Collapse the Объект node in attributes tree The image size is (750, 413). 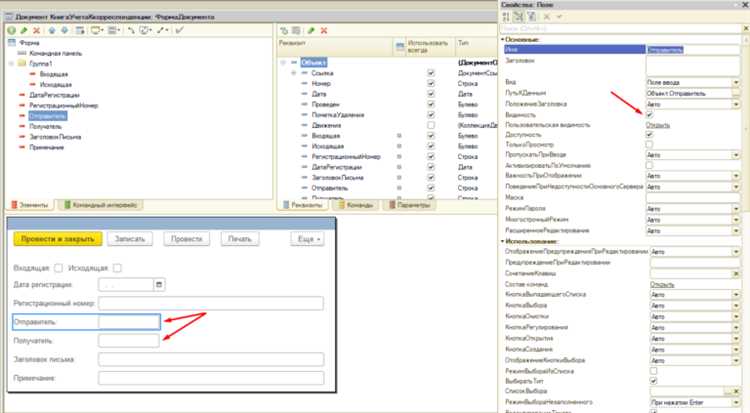click(283, 63)
